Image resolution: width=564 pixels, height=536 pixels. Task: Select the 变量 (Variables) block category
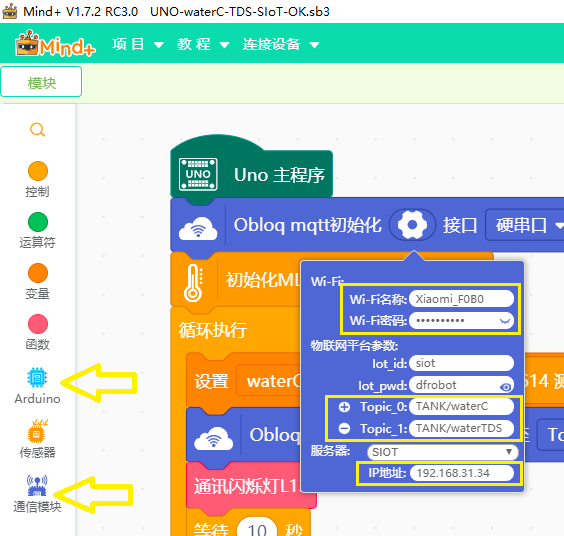click(37, 281)
